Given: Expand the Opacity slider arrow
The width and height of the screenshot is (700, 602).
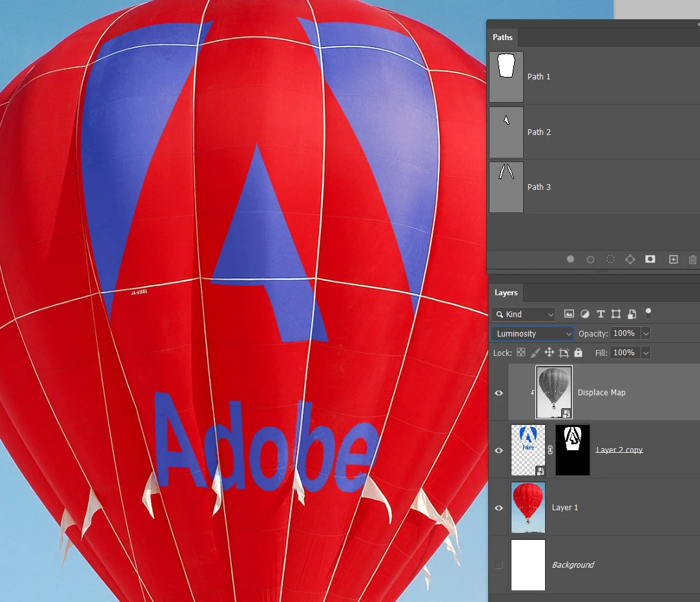Looking at the screenshot, I should 646,333.
